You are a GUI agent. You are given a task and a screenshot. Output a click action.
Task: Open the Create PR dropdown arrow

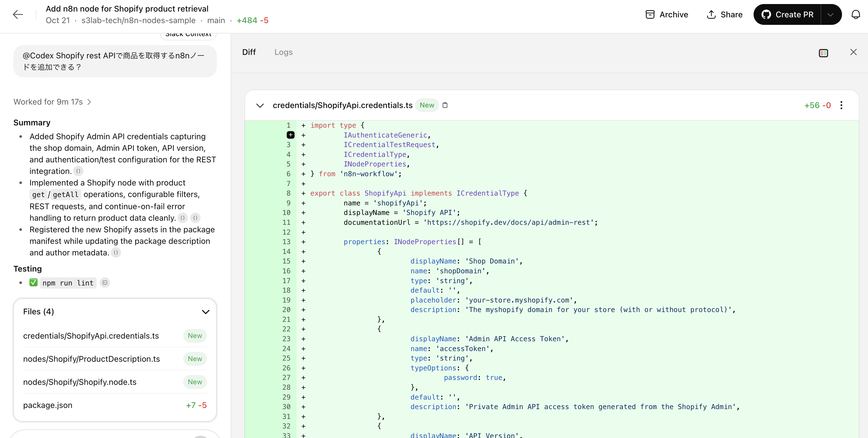[830, 14]
